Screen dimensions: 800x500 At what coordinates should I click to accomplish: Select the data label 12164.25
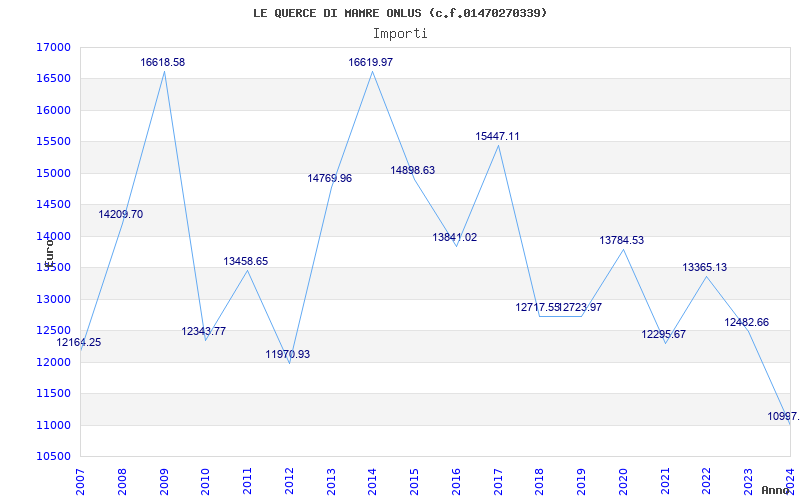point(79,342)
